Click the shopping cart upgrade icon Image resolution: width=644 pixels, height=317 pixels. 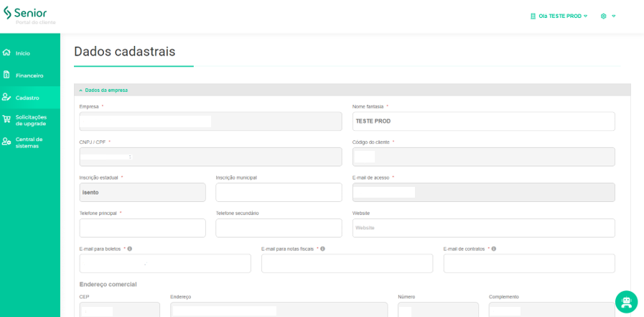coord(6,119)
